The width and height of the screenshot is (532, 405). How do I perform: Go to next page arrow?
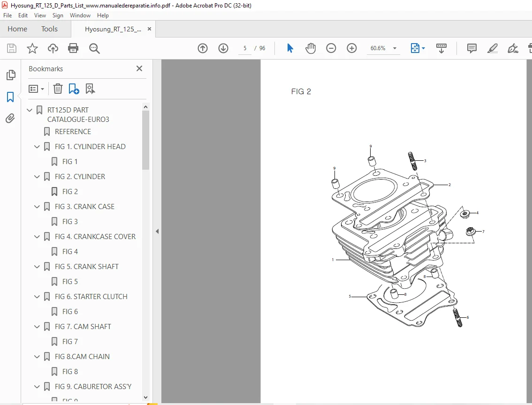point(223,48)
